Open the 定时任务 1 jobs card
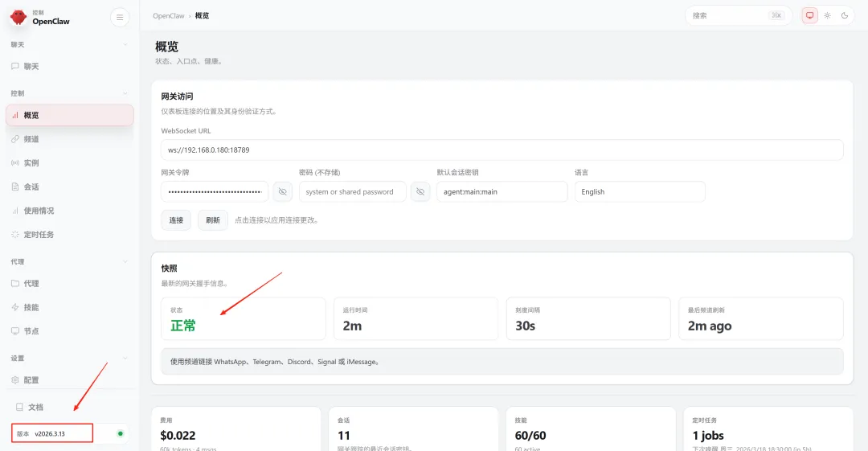 [768, 429]
